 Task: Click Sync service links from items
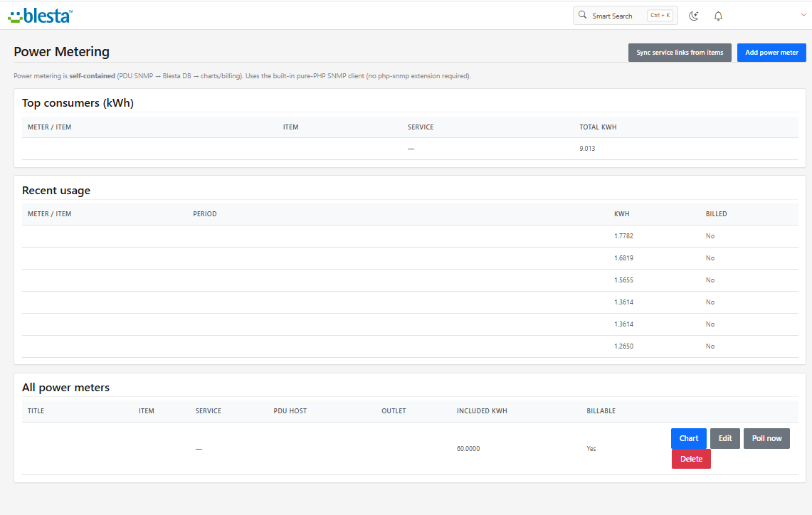point(680,52)
